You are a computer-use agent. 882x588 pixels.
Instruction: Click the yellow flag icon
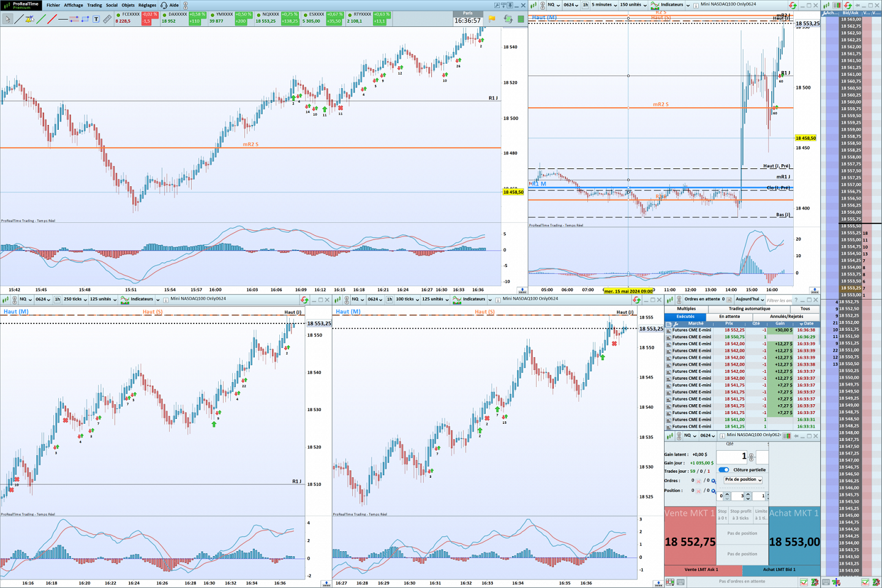pos(492,19)
